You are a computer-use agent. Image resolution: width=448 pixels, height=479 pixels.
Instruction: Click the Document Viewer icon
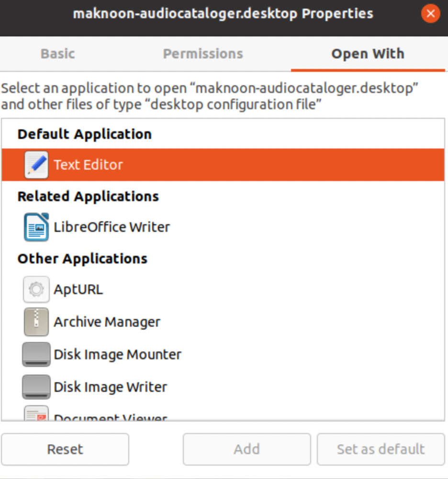[x=36, y=414]
